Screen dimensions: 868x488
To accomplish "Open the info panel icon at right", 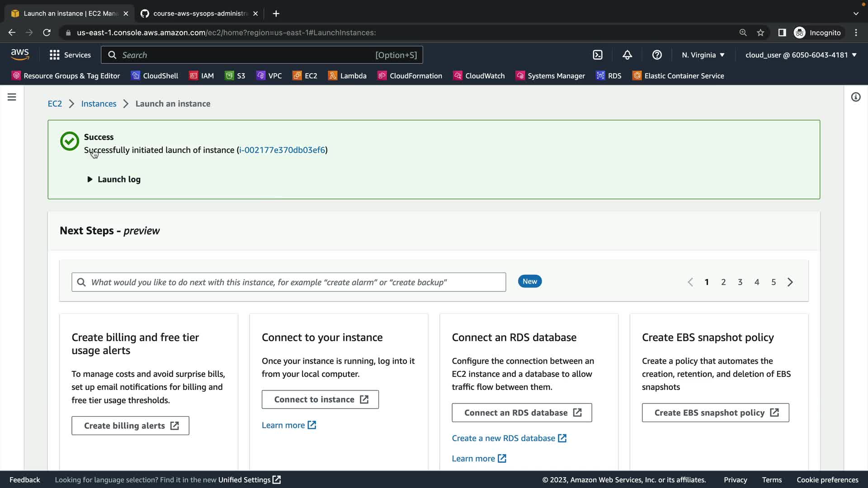I will point(855,97).
